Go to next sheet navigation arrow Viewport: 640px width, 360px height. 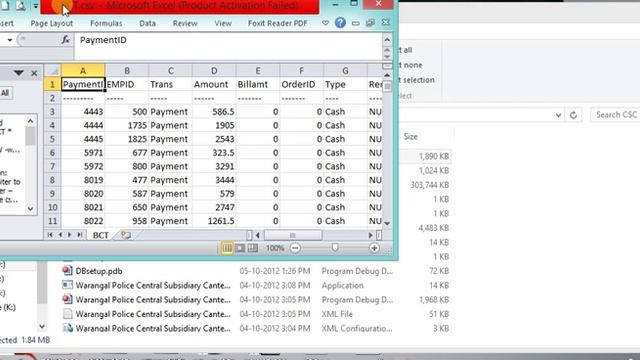(69, 235)
